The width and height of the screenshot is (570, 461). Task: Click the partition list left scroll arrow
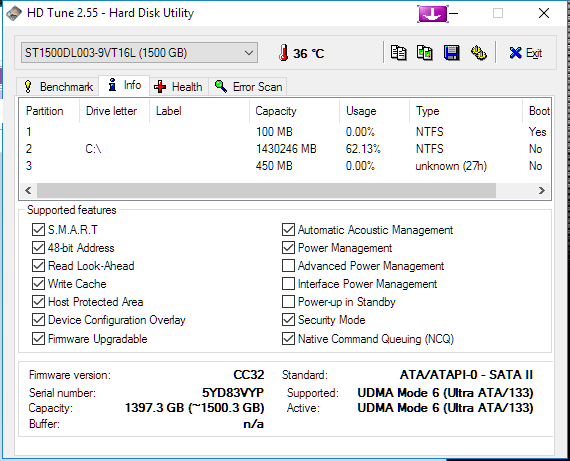click(x=28, y=190)
